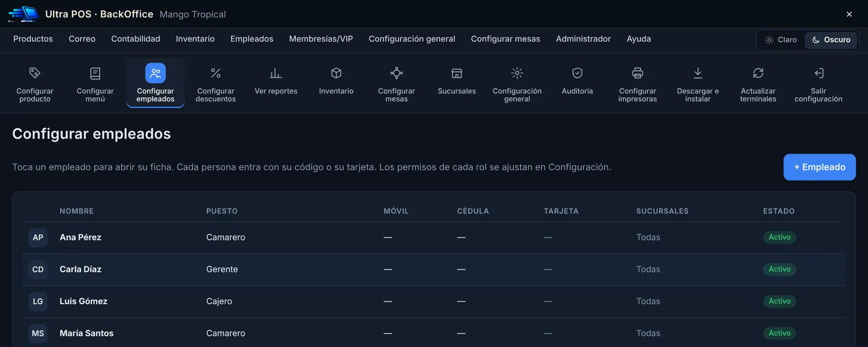Click the PUESTO column header

[222, 211]
